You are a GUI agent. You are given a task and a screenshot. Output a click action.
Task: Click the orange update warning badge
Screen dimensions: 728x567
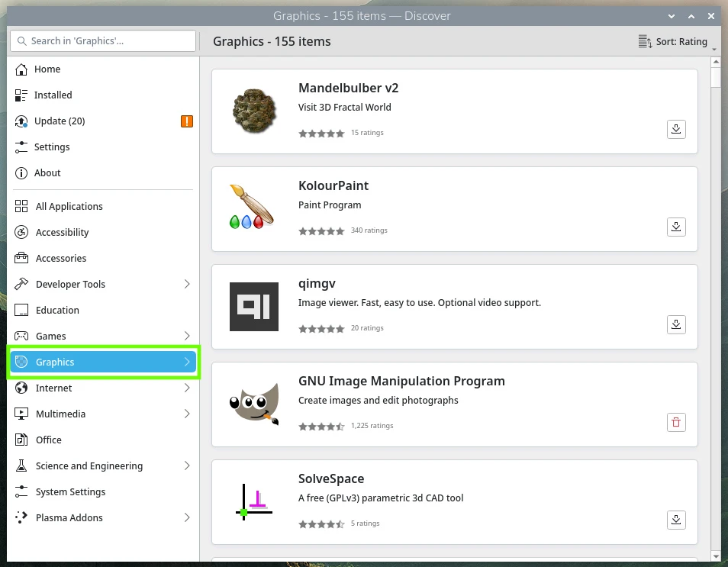[x=187, y=121]
